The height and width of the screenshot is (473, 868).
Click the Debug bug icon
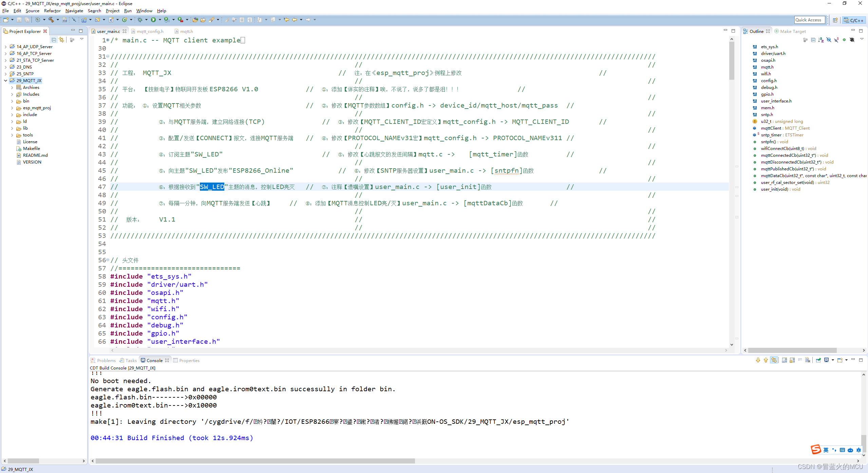coord(140,20)
